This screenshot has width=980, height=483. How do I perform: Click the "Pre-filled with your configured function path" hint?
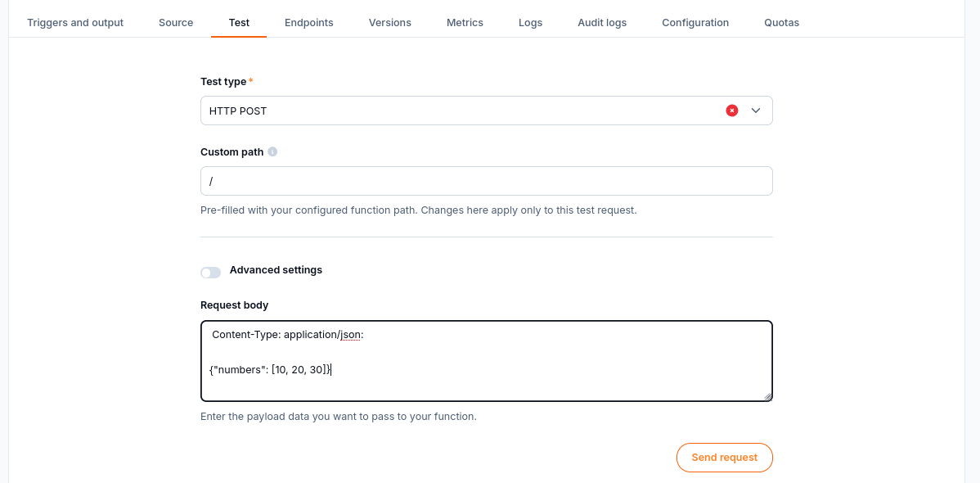[x=419, y=210]
